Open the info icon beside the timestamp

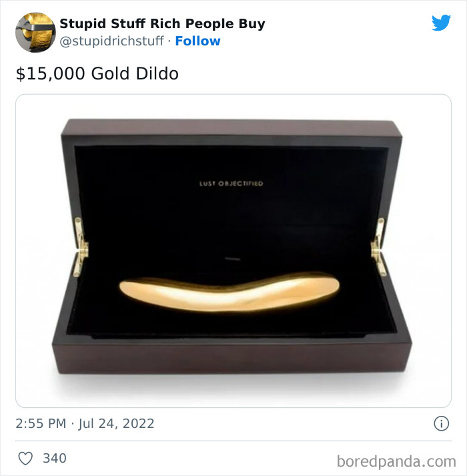coord(441,423)
